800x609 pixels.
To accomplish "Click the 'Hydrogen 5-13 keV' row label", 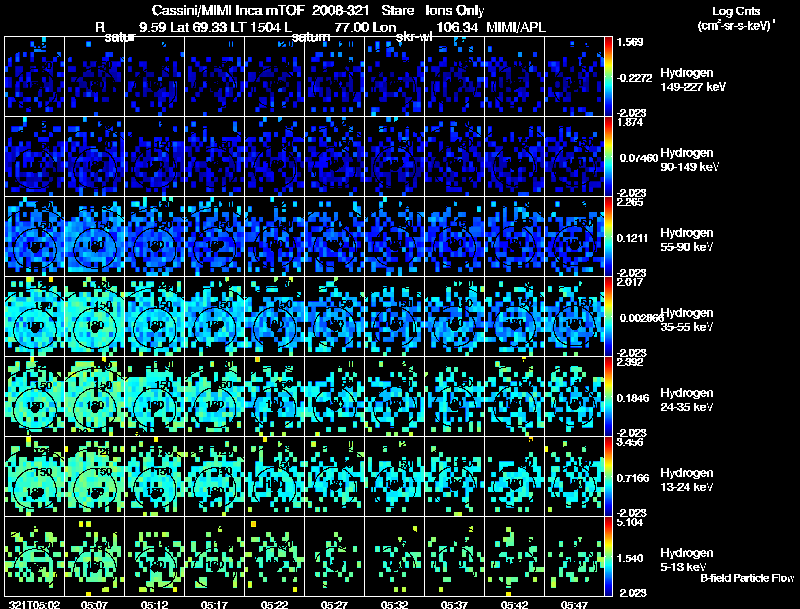I will coord(687,560).
